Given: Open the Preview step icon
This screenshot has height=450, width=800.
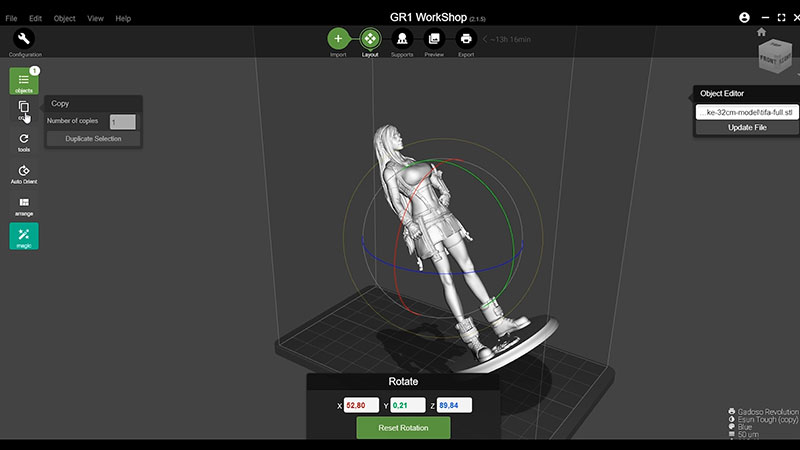Looking at the screenshot, I should click(434, 38).
